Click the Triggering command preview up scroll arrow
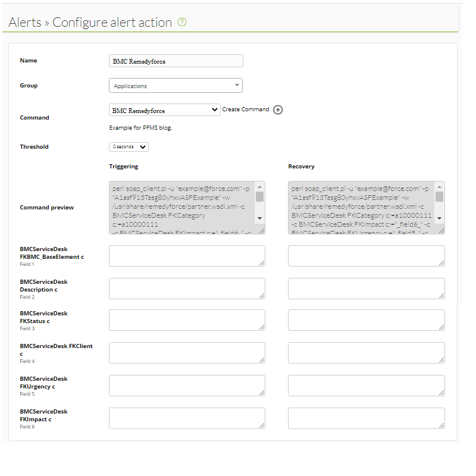476x476 pixels. 259,187
